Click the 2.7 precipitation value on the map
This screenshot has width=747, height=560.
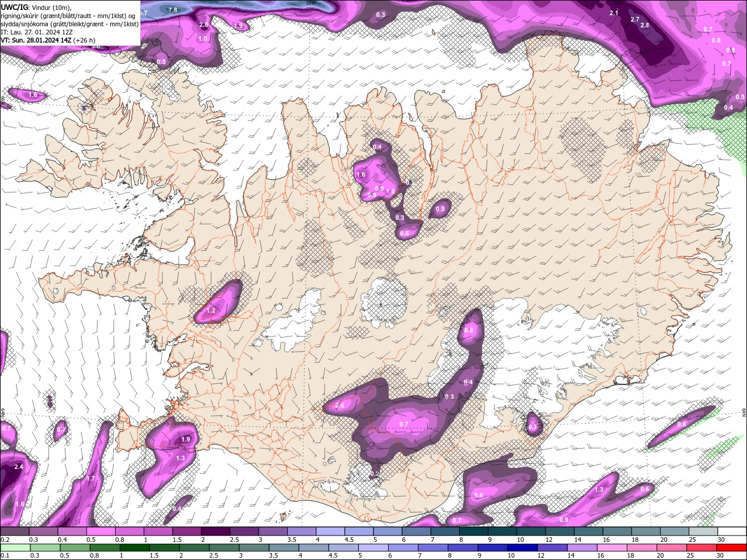pyautogui.click(x=635, y=19)
